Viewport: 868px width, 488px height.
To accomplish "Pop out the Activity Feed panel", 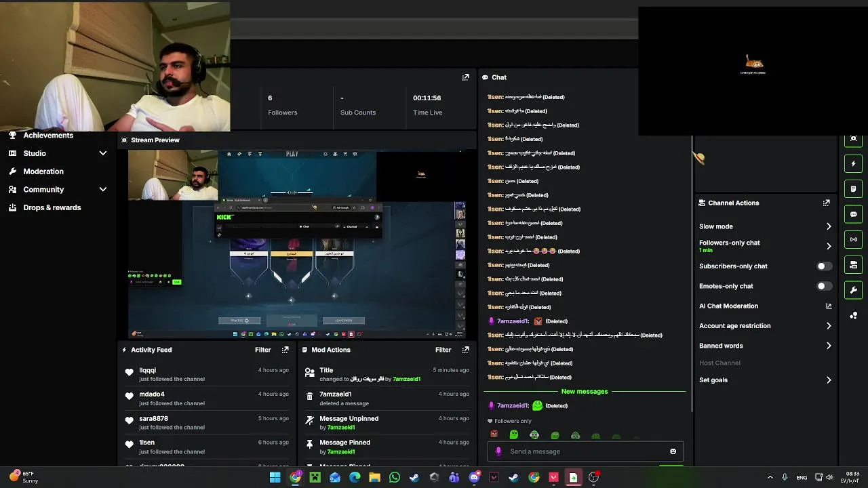I will coord(285,350).
